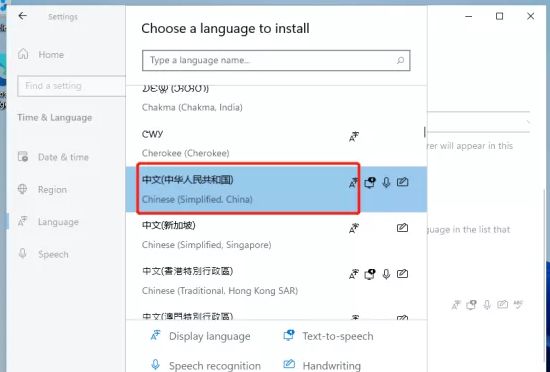Screen dimensions: 550x372
Task: Click Chinese (China) speech recognition icon
Action: (386, 182)
